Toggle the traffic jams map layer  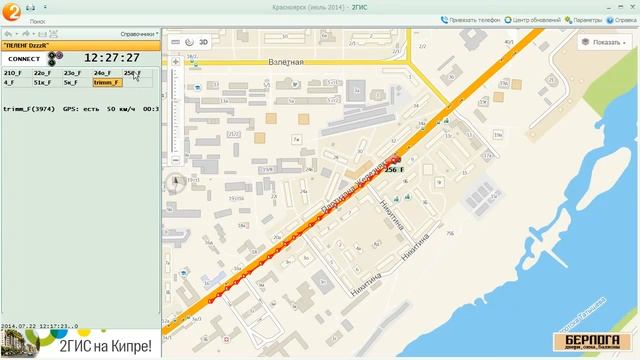pos(189,42)
